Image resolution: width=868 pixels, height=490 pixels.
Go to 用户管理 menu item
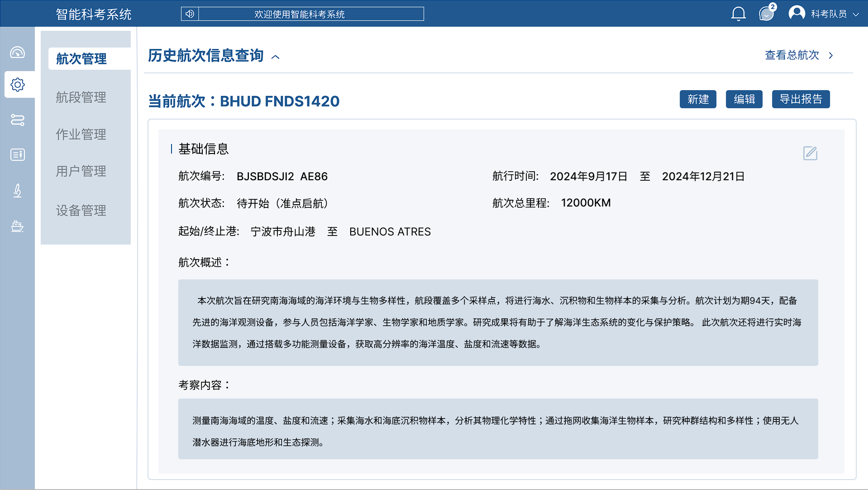click(81, 171)
